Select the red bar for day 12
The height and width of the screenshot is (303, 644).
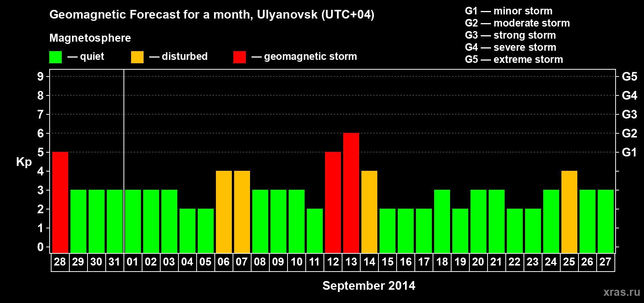click(333, 203)
